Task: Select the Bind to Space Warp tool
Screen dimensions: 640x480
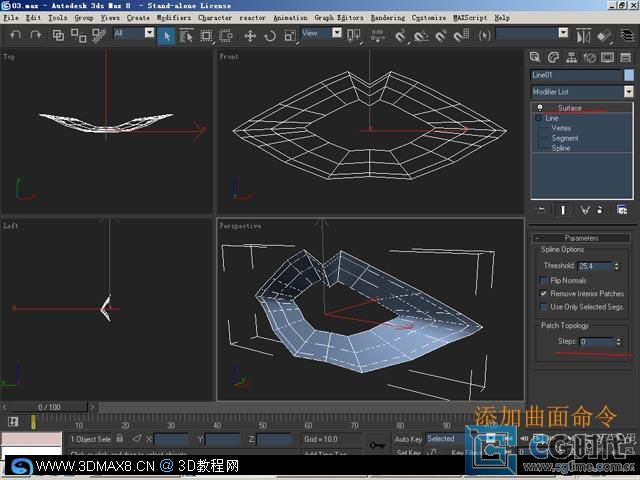Action: click(x=98, y=36)
